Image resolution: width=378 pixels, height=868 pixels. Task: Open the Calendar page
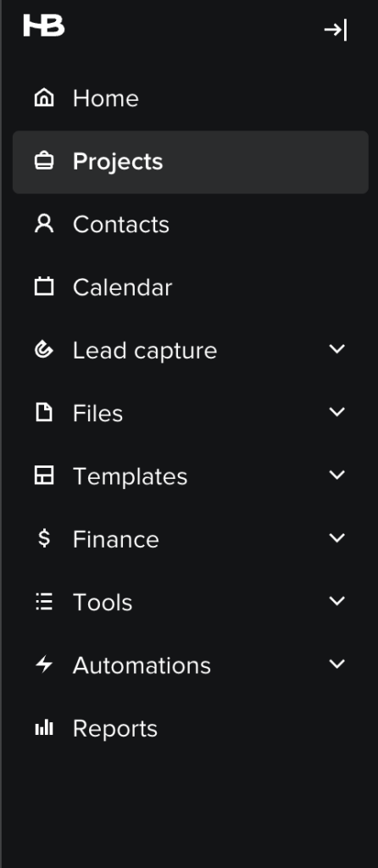point(191,288)
